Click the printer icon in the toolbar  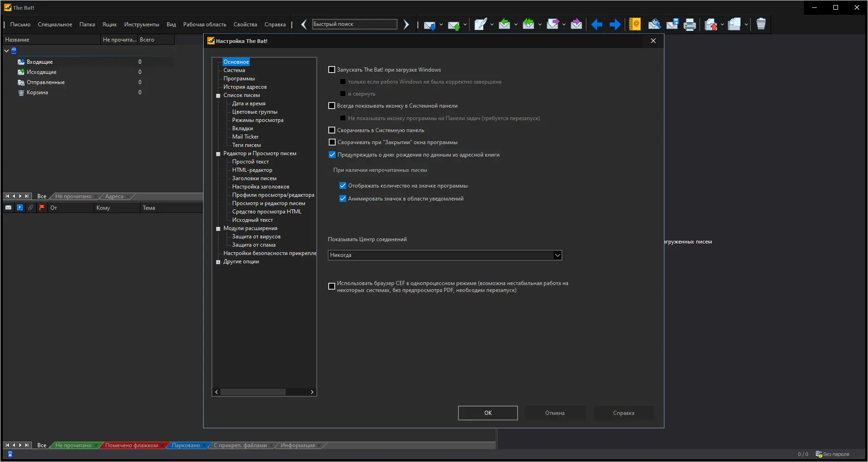pos(690,24)
